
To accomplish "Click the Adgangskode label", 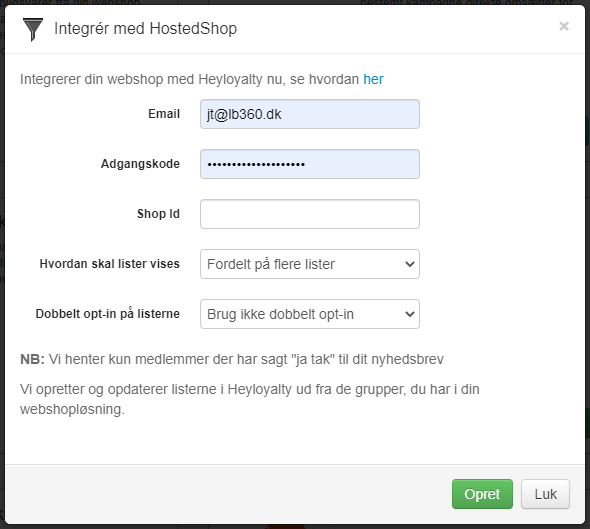I will point(140,164).
